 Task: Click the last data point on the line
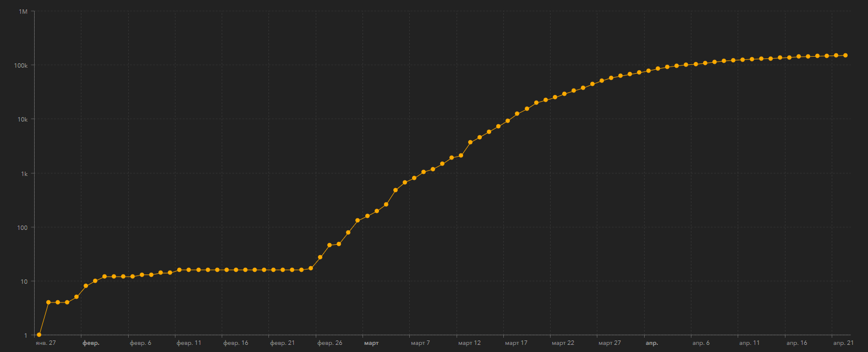pos(845,56)
